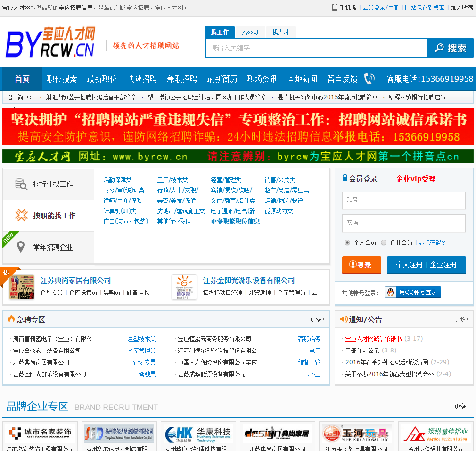Click the BYRCW.CN site logo

pyautogui.click(x=50, y=42)
